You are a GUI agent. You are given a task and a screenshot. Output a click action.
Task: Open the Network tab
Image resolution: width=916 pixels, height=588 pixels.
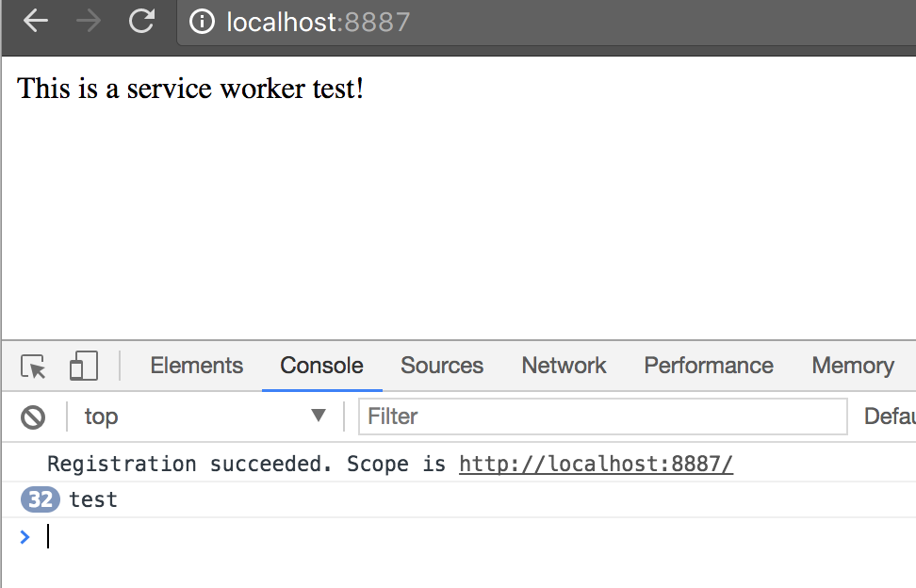click(x=564, y=366)
